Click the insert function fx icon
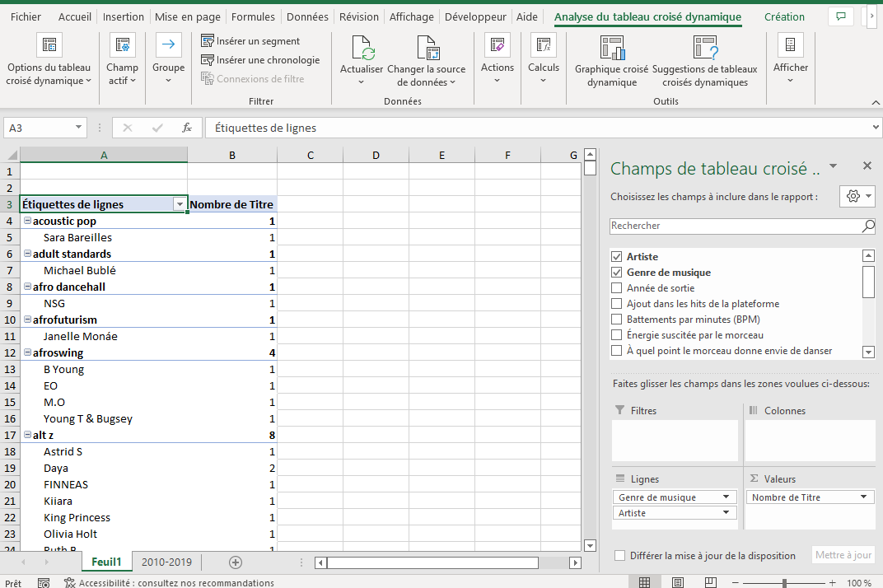 (x=187, y=128)
